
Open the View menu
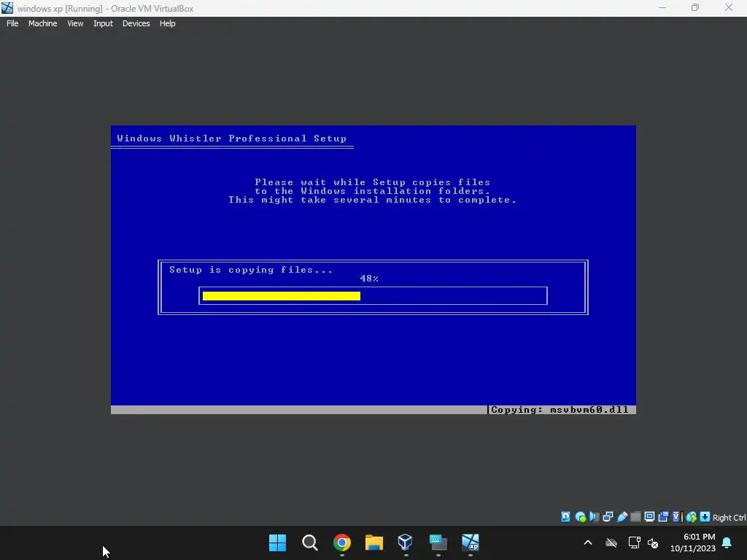pyautogui.click(x=75, y=23)
